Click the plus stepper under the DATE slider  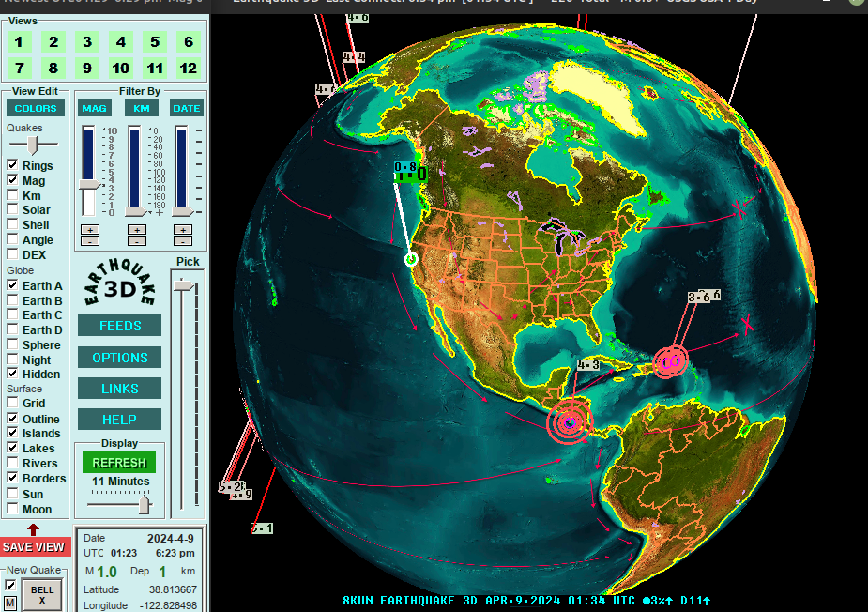(183, 230)
